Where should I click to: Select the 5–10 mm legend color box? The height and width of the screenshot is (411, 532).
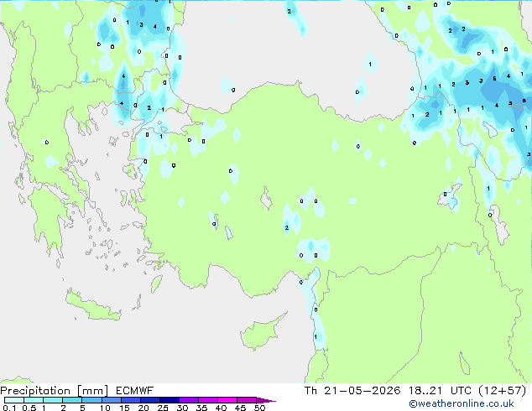click(91, 400)
